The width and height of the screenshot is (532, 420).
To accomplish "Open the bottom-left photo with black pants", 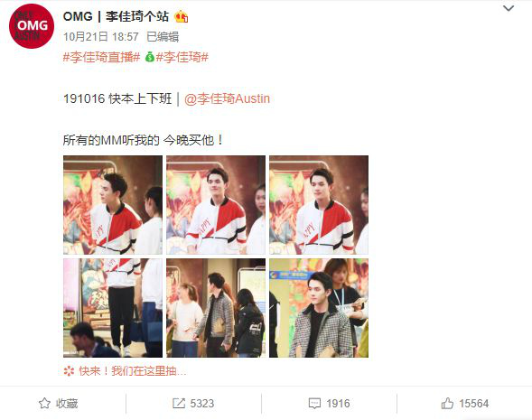I will coord(113,308).
